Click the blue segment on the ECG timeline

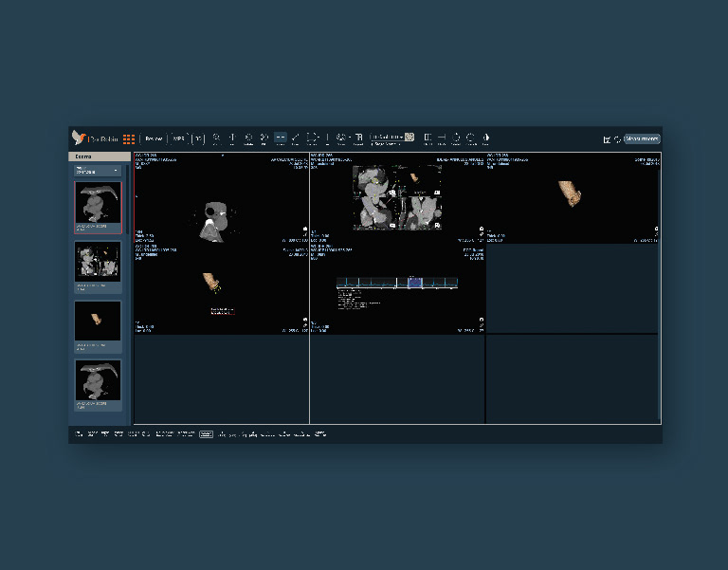pos(414,283)
